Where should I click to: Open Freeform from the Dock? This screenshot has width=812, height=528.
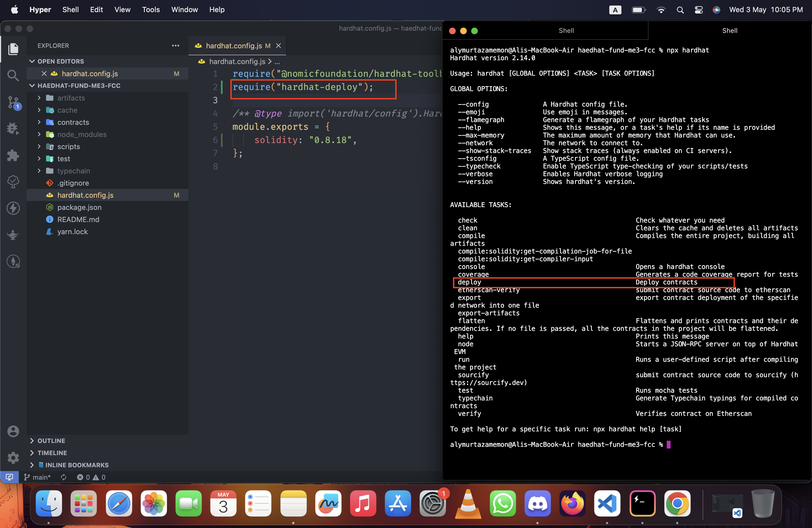tap(328, 503)
